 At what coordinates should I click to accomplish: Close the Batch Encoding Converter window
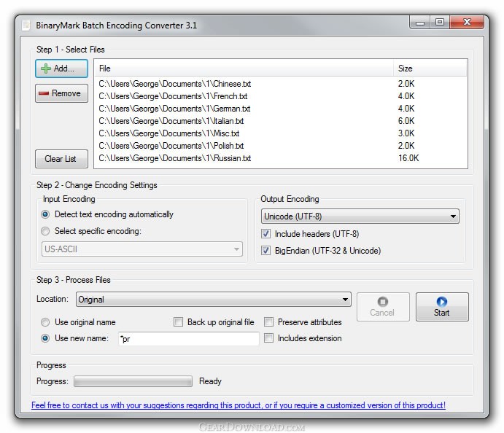(x=467, y=23)
